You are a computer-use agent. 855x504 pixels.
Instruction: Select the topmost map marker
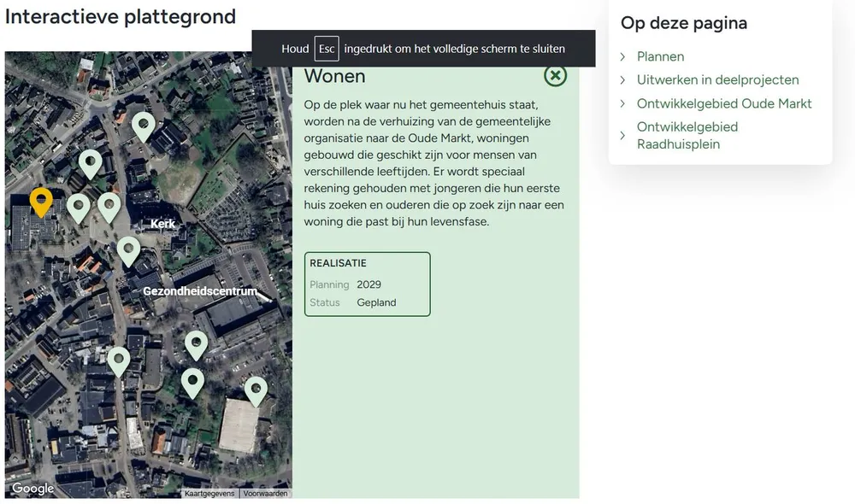click(x=143, y=126)
